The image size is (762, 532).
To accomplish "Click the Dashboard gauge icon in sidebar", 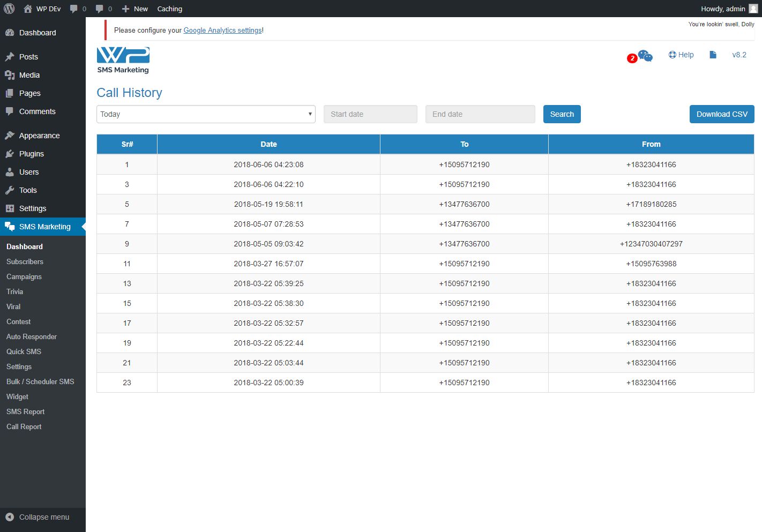I will pos(10,33).
